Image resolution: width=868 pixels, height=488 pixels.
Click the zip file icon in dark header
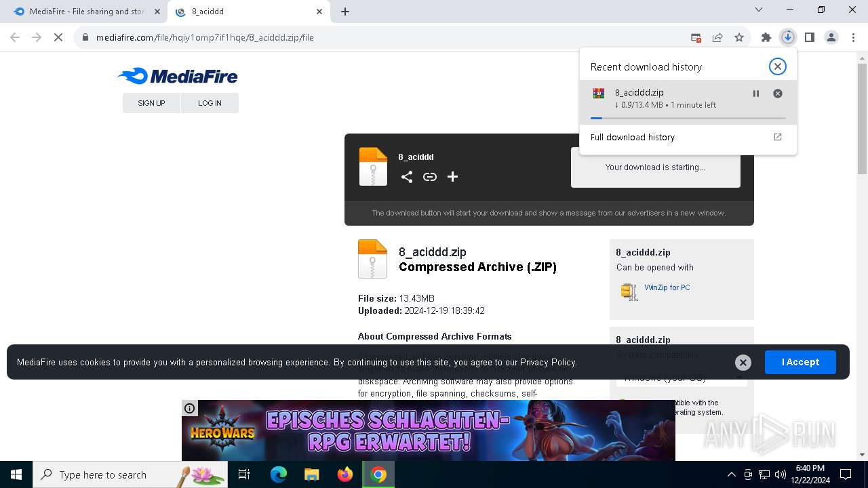[x=373, y=166]
